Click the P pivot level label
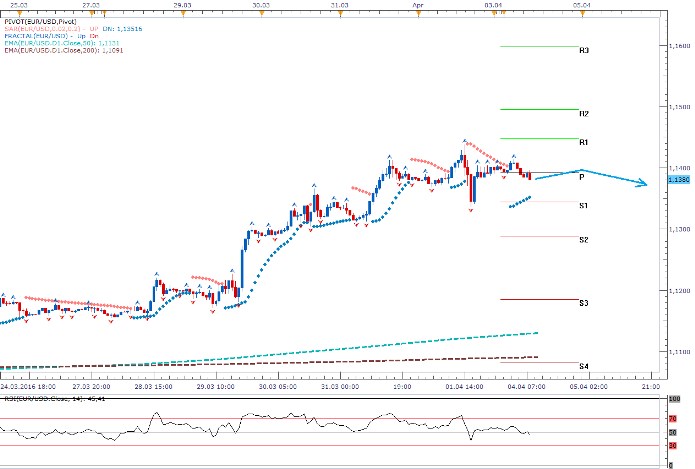 click(x=582, y=176)
